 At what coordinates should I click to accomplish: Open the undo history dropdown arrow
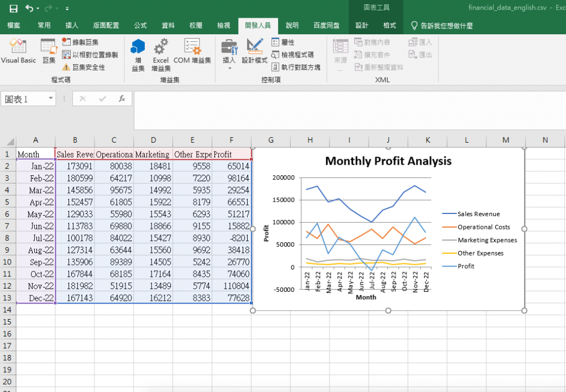[38, 8]
